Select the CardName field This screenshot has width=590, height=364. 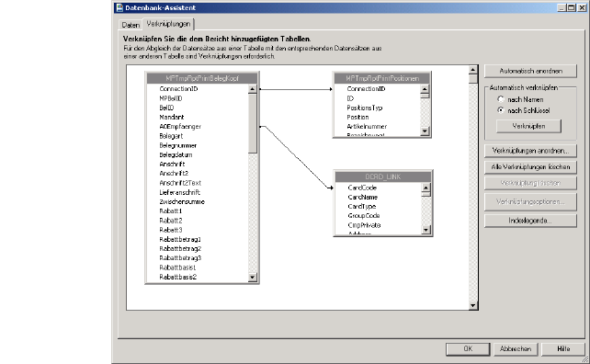click(363, 197)
